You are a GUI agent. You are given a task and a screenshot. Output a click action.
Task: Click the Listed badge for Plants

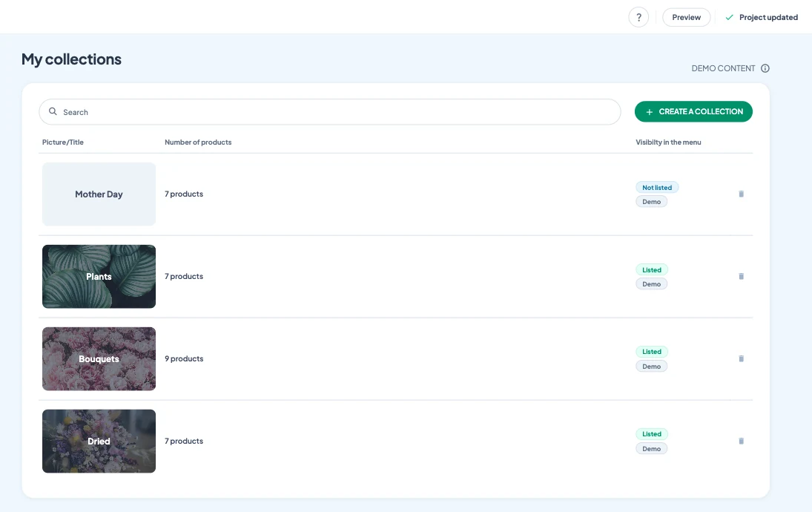click(x=652, y=270)
